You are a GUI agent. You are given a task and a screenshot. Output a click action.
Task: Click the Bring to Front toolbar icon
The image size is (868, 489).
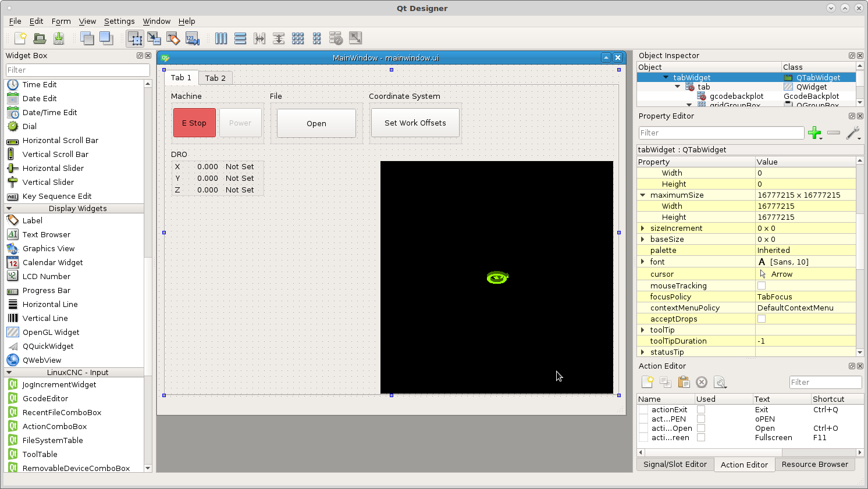click(106, 38)
